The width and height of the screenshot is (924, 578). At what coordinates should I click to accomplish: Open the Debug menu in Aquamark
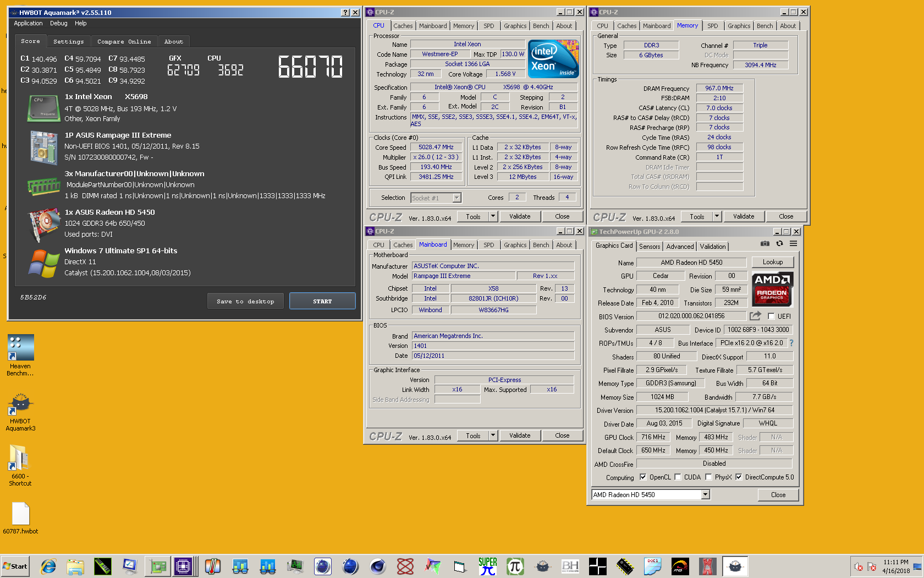click(59, 24)
